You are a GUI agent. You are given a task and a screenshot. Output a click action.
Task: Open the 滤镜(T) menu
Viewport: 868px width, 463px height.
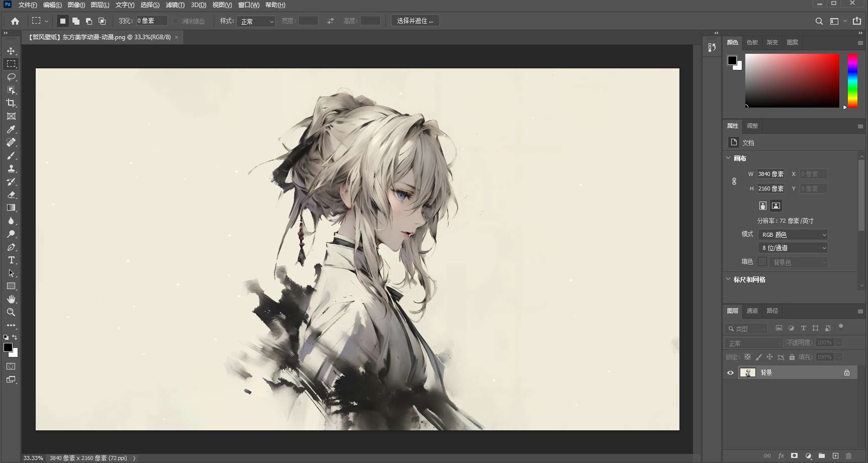pos(175,5)
